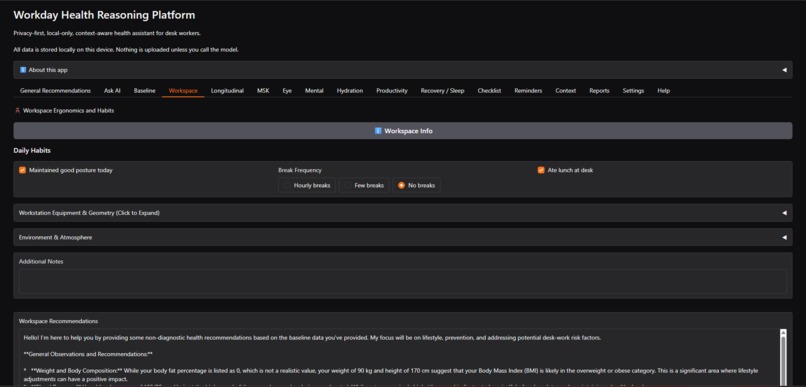Click the Workday Health Reasoning Platform title
806x387 pixels.
point(104,15)
